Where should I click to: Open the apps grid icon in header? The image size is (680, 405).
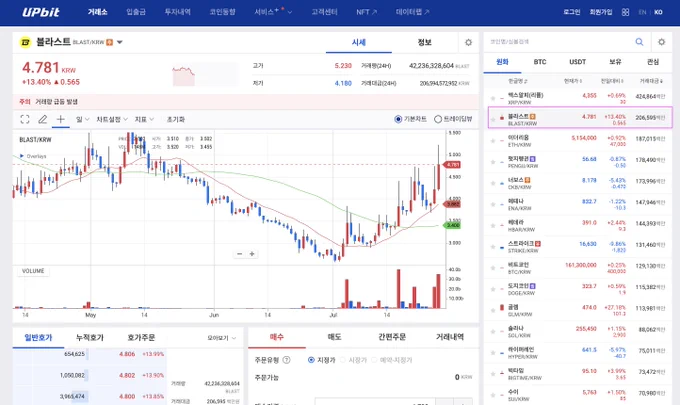click(x=625, y=12)
